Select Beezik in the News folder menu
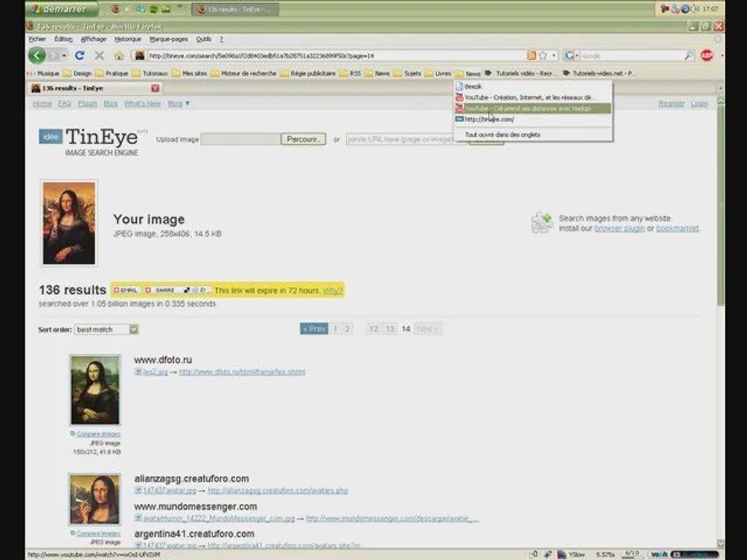This screenshot has height=560, width=747. coord(532,86)
